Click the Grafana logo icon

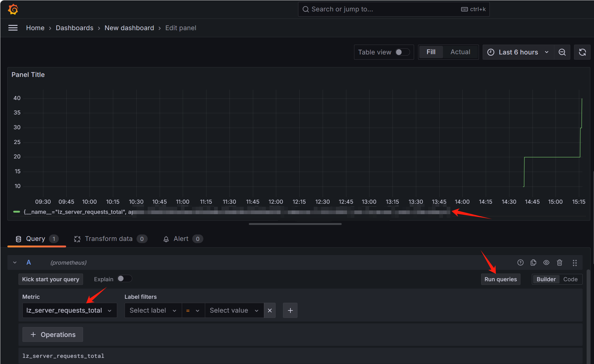coord(13,9)
